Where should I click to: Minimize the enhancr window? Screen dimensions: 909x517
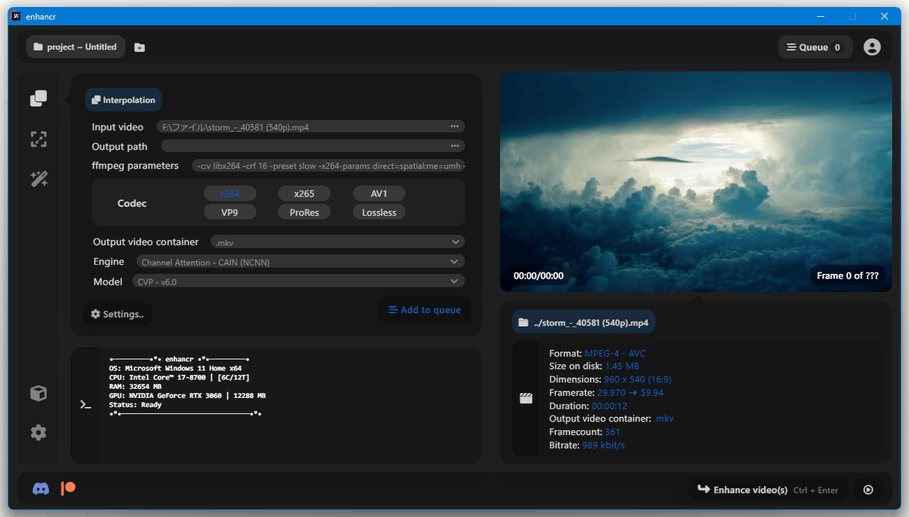pyautogui.click(x=820, y=16)
